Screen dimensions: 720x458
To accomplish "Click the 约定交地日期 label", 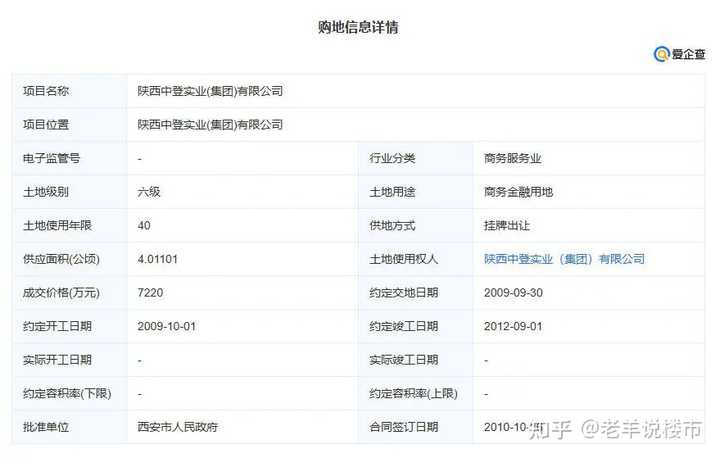I will (404, 293).
